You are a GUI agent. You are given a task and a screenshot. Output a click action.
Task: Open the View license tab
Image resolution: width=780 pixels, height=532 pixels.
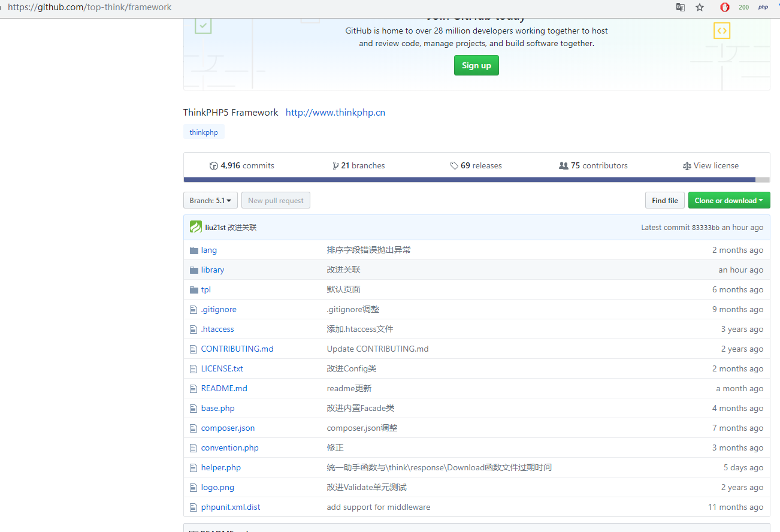point(711,166)
